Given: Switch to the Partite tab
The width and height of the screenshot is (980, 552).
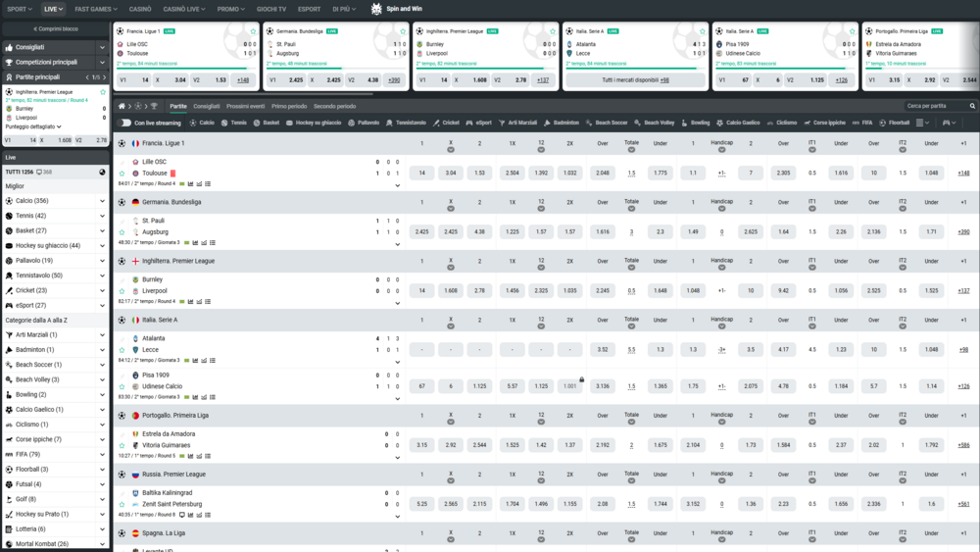Looking at the screenshot, I should [178, 106].
